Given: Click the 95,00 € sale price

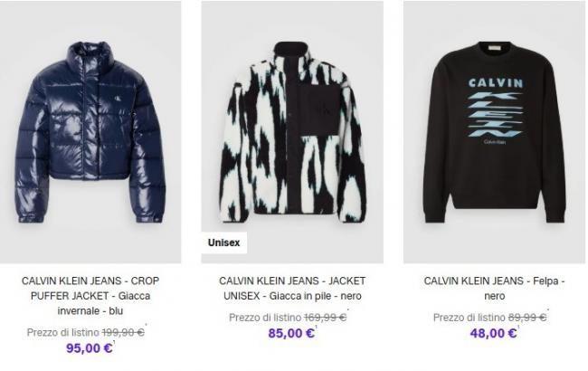Looking at the screenshot, I should (x=90, y=348).
